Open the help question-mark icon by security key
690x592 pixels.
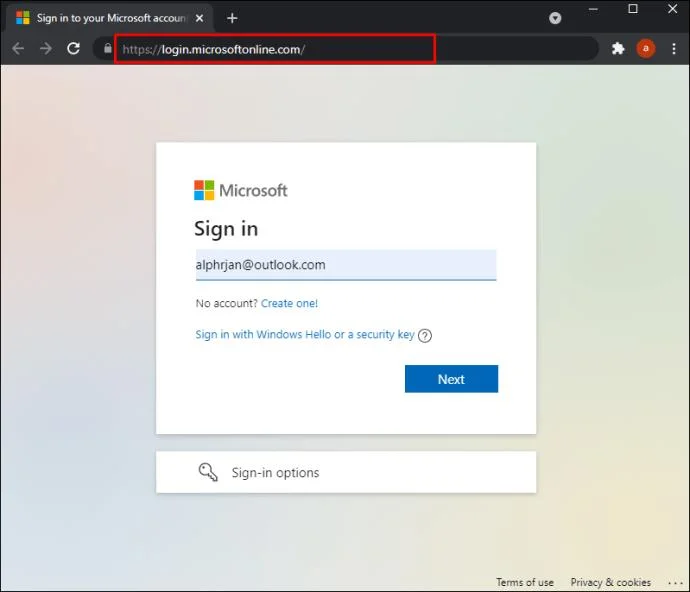pos(425,335)
